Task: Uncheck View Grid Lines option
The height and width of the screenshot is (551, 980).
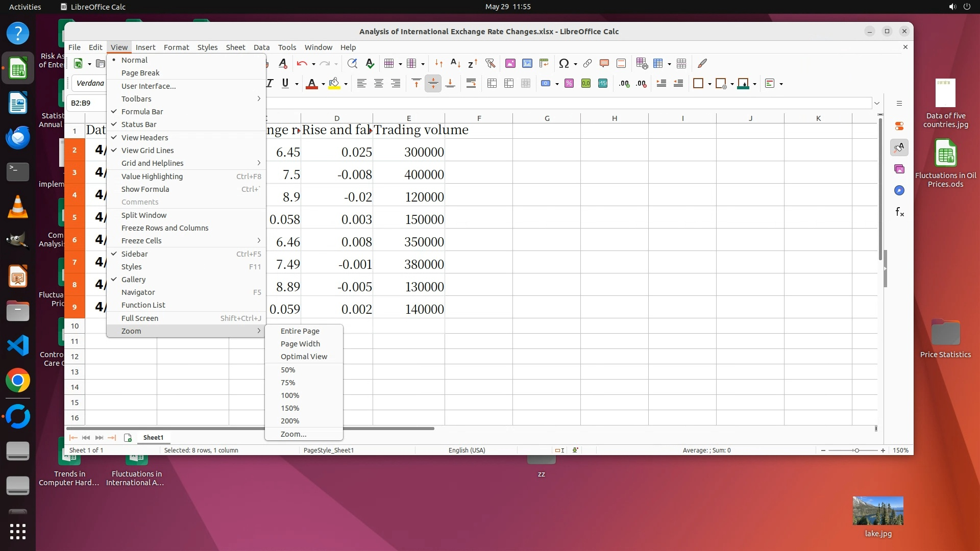Action: (148, 150)
